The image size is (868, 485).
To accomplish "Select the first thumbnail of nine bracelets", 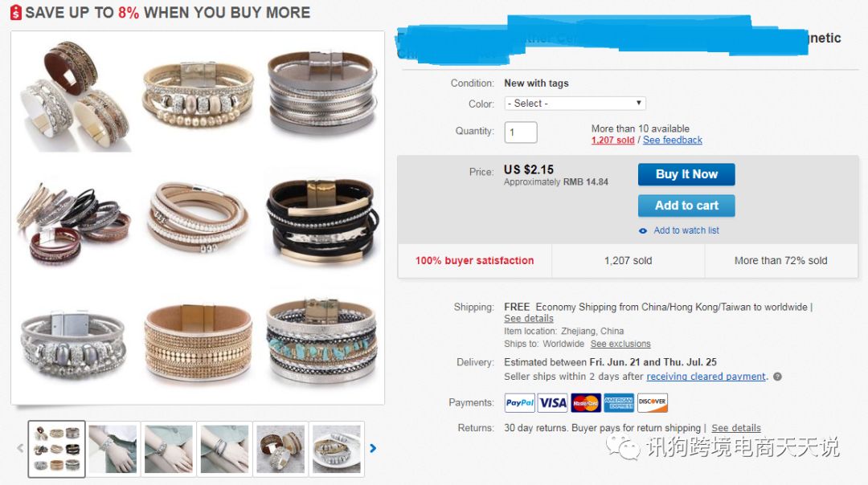I will tap(57, 449).
